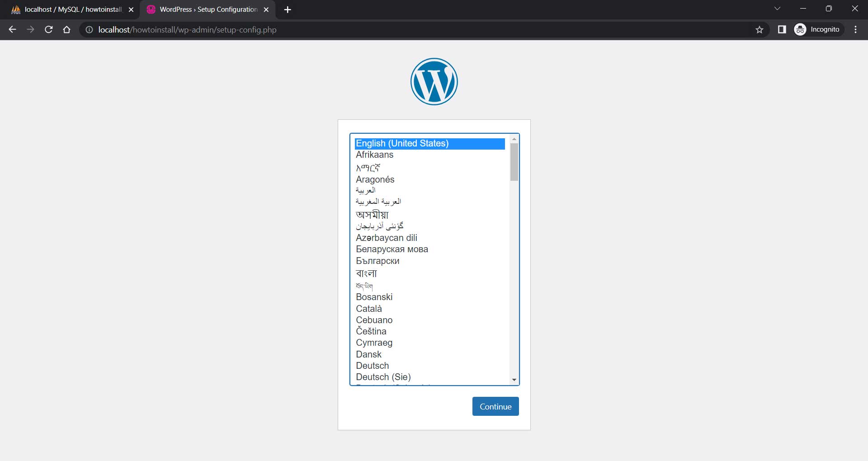
Task: Select the Deutsch language option
Action: pyautogui.click(x=373, y=365)
